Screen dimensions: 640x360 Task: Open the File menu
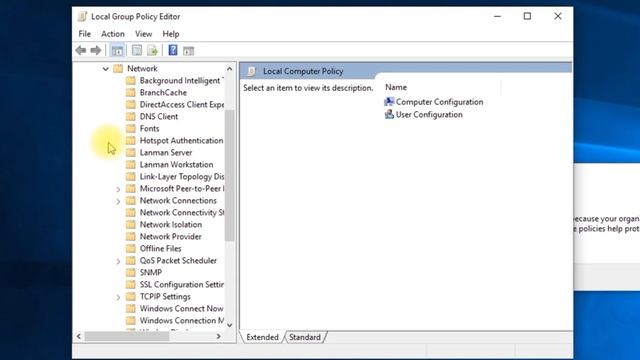84,34
